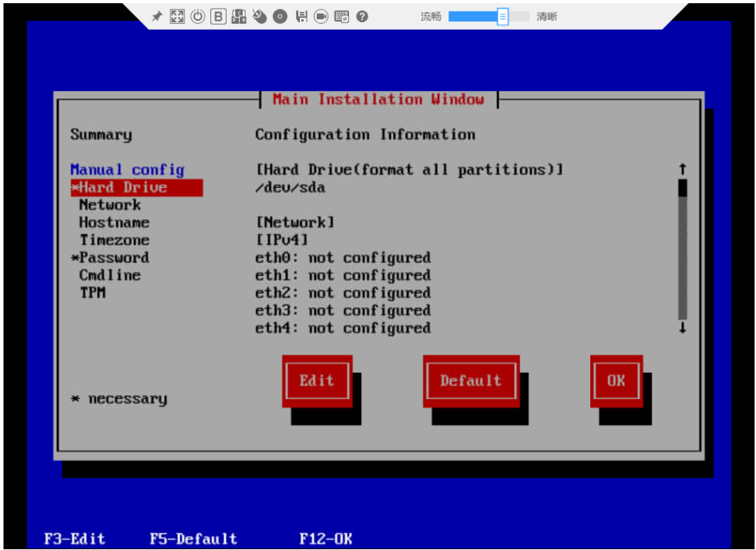756x550 pixels.
Task: Toggle full screen mode icon
Action: click(x=177, y=17)
